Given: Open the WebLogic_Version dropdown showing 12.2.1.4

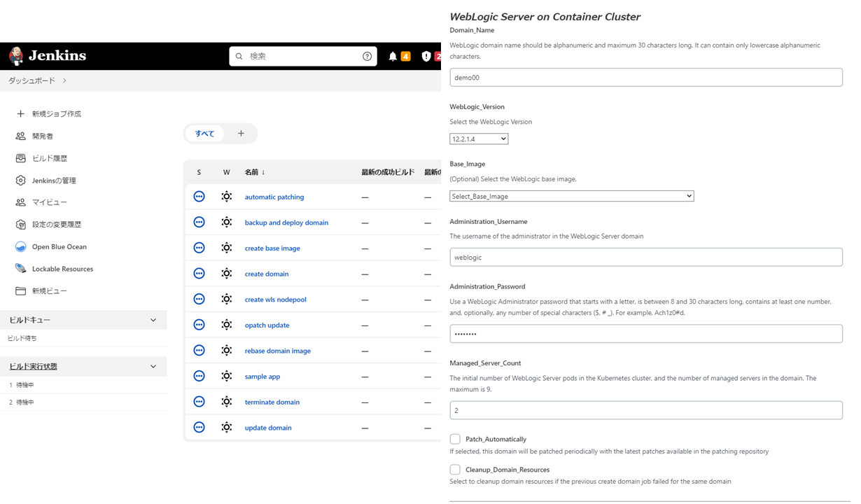Looking at the screenshot, I should [479, 139].
